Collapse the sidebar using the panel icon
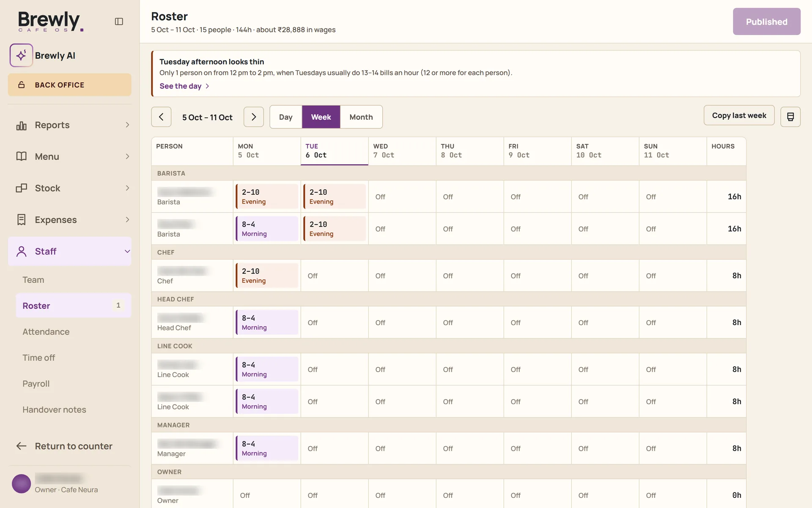 click(119, 22)
